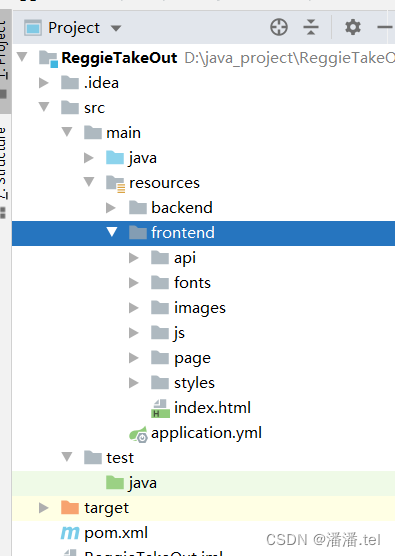Select the 'pom.xml' file name
Viewport: 395px width, 556px height.
[116, 533]
